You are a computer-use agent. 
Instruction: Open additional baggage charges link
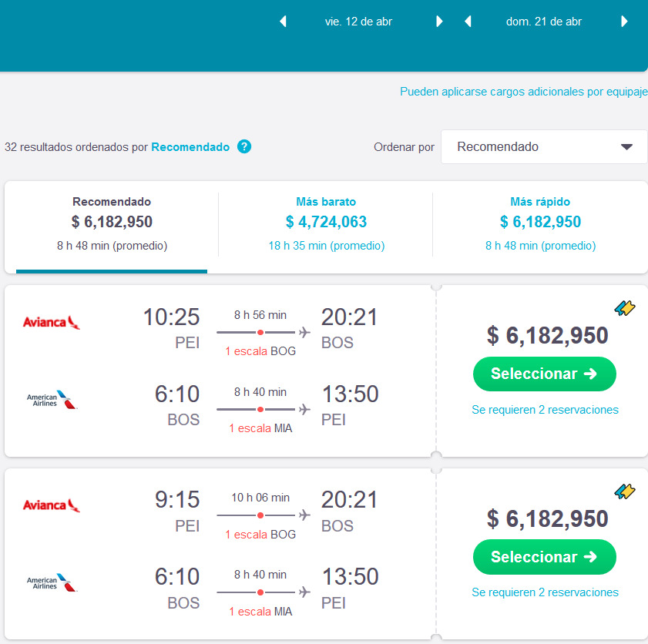point(523,92)
